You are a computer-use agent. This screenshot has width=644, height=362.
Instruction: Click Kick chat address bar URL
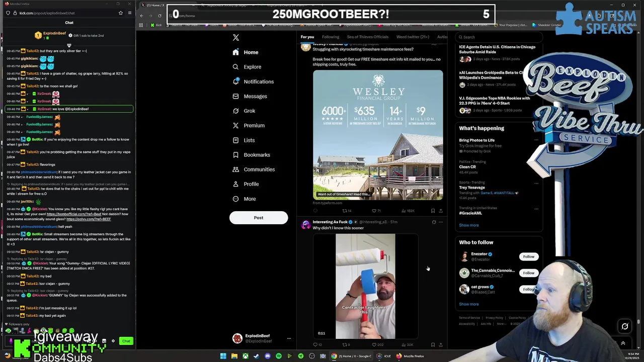[47, 13]
